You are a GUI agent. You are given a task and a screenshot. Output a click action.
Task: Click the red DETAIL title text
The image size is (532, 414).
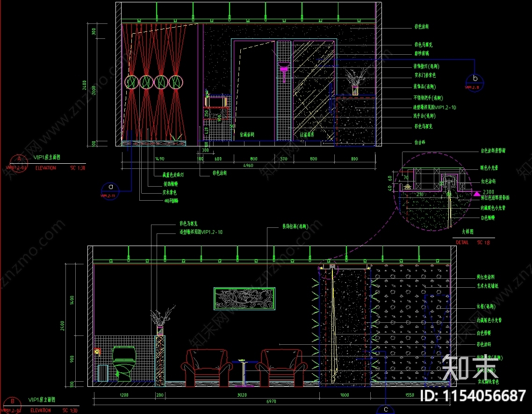tap(462, 242)
